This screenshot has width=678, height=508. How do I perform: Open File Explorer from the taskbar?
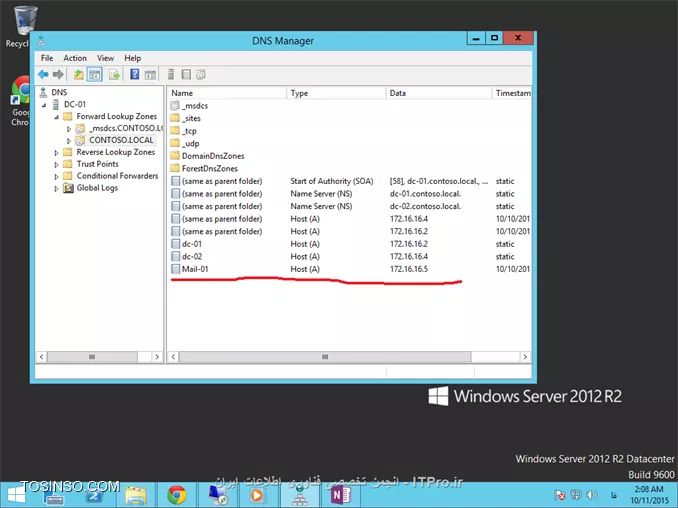tap(135, 495)
